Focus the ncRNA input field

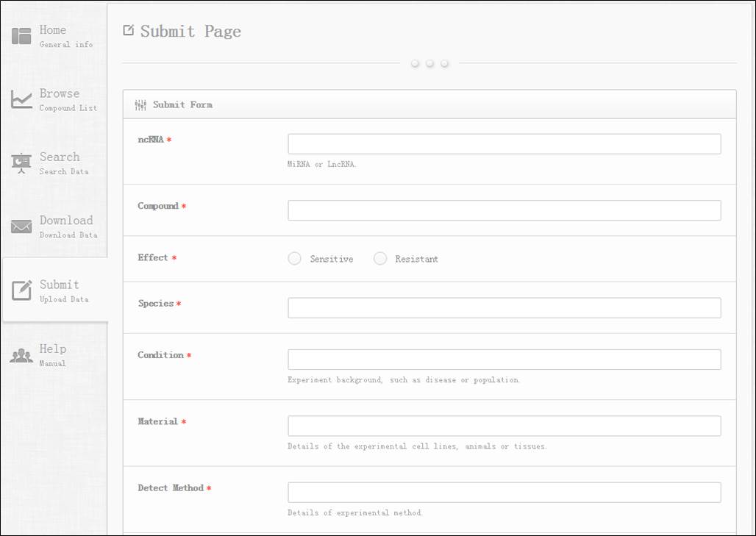[x=504, y=144]
